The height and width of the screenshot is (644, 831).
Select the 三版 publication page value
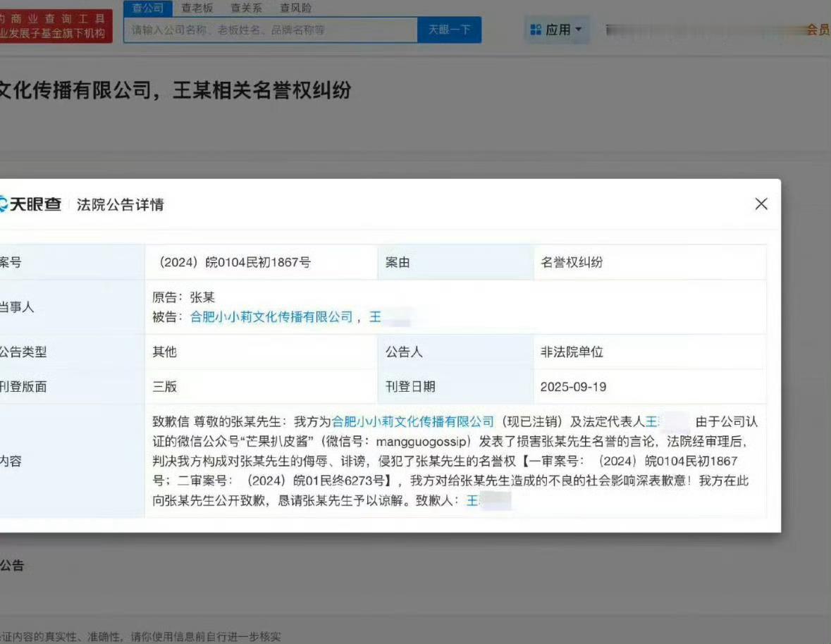164,387
